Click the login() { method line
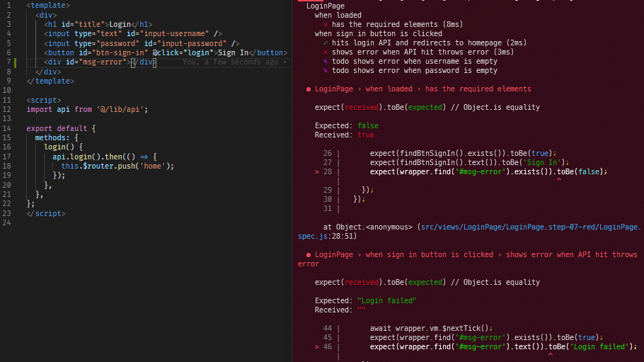This screenshot has height=362, width=644. point(63,147)
